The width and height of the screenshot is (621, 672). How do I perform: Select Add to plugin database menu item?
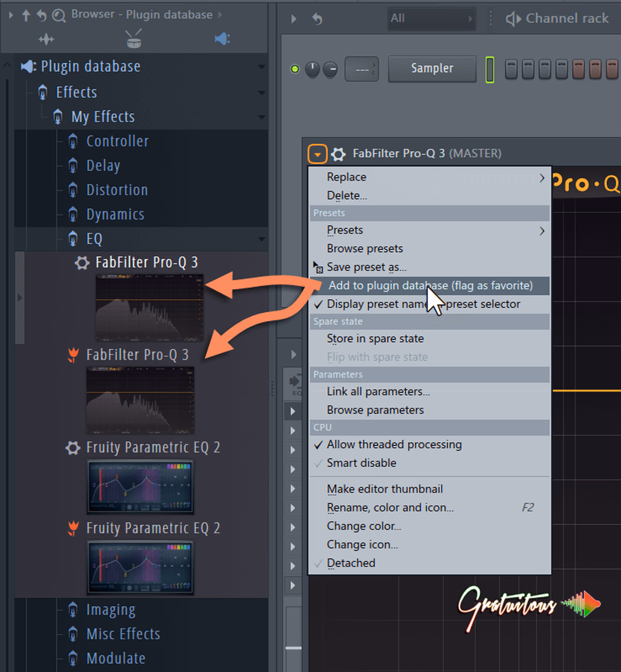tap(429, 285)
